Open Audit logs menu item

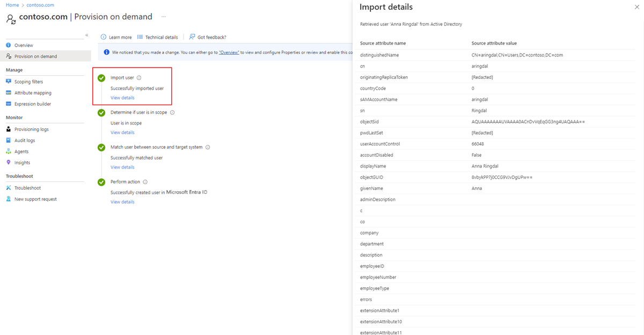coord(25,141)
